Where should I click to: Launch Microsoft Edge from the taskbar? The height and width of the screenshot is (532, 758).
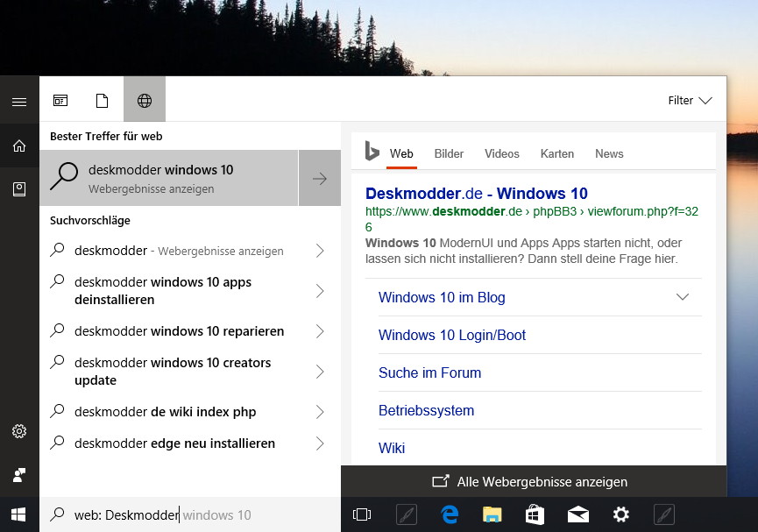(x=450, y=514)
